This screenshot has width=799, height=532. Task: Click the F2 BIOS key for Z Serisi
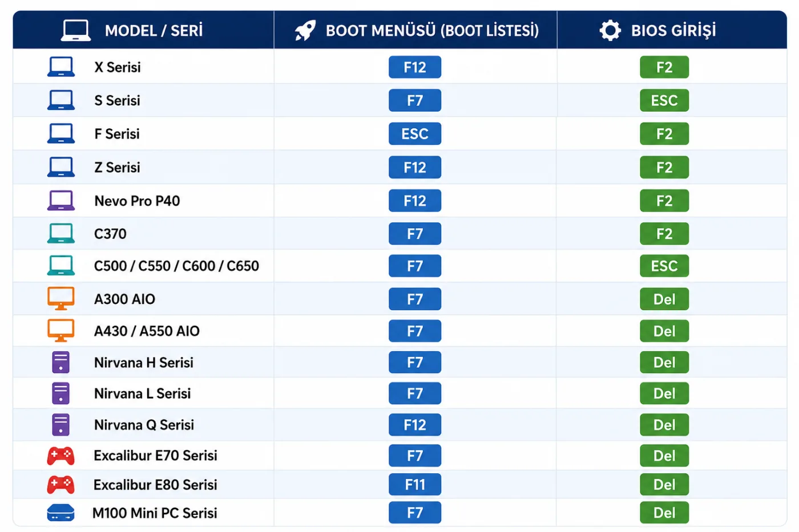[664, 168]
